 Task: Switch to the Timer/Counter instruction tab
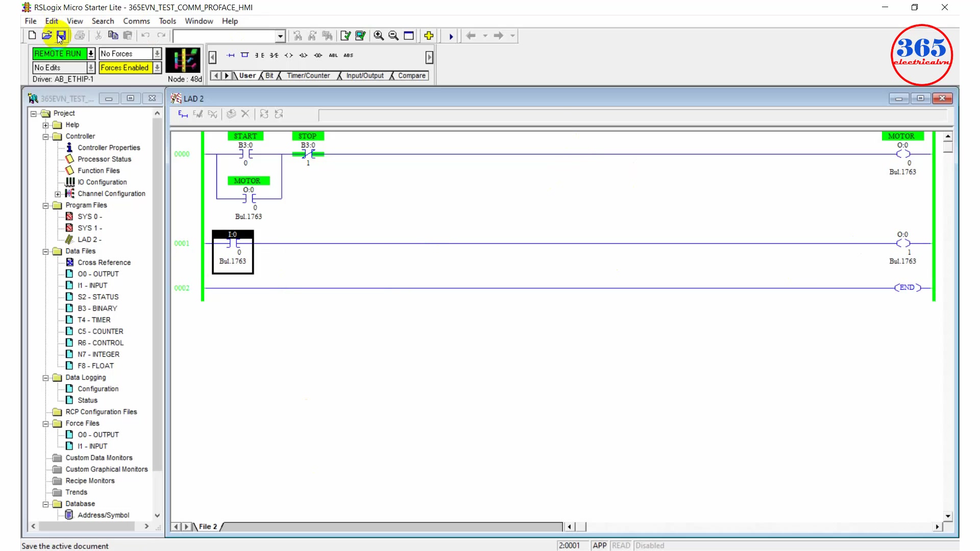(308, 76)
